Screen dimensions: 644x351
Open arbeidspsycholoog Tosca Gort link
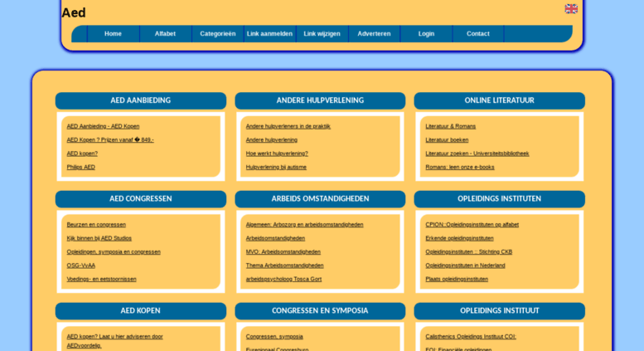(x=283, y=279)
